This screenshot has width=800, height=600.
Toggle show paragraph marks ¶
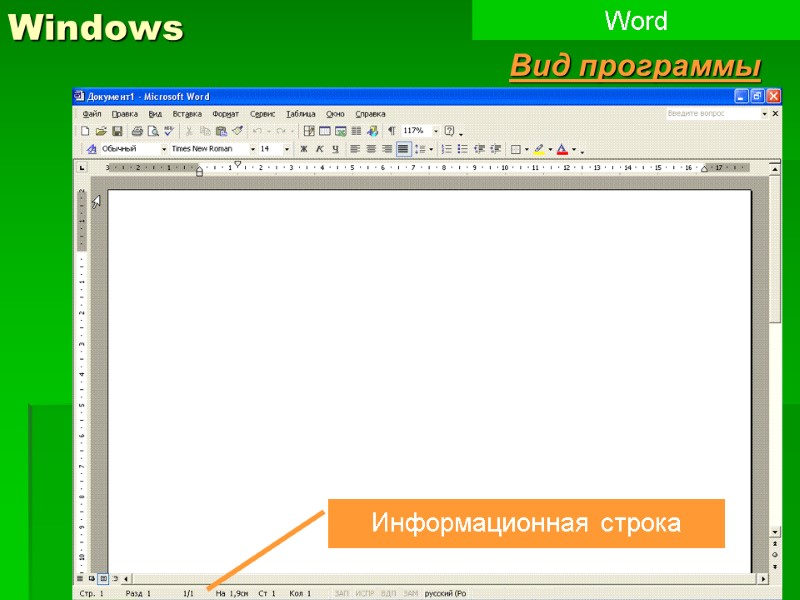coord(391,131)
